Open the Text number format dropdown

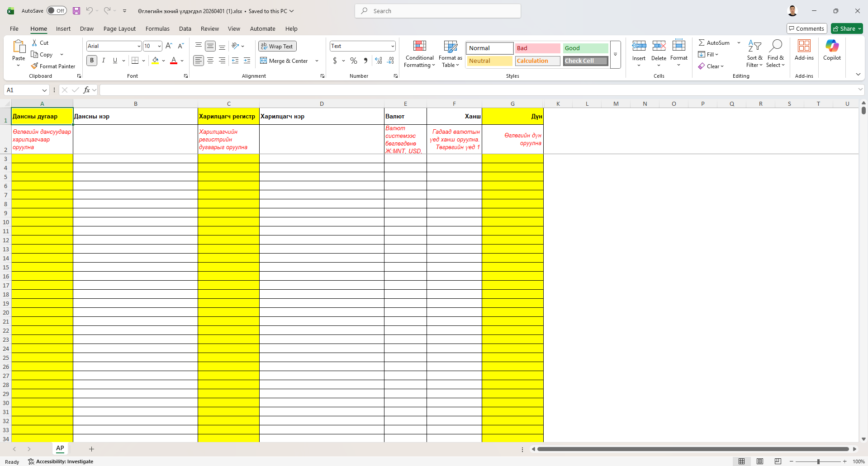click(x=392, y=46)
